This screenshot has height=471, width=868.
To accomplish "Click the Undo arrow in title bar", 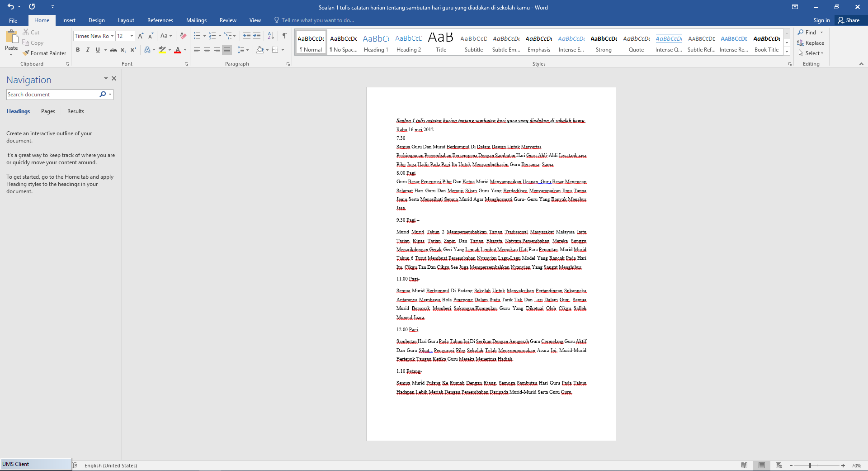I will 10,7.
